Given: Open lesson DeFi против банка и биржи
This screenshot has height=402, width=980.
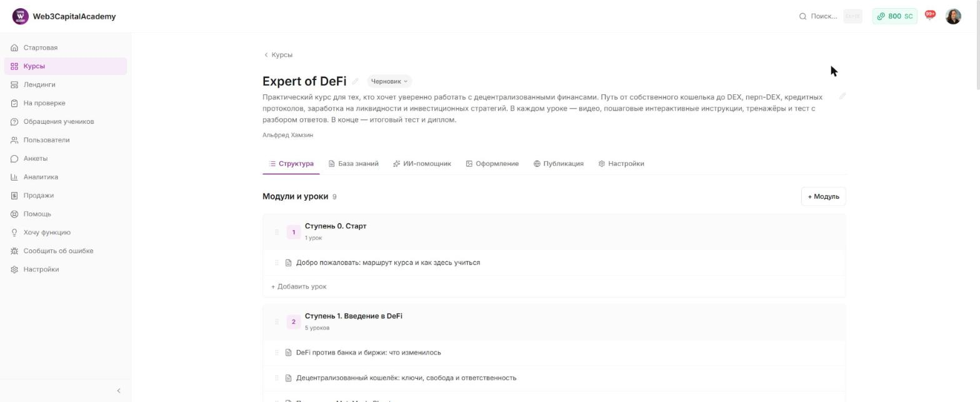Looking at the screenshot, I should (369, 353).
